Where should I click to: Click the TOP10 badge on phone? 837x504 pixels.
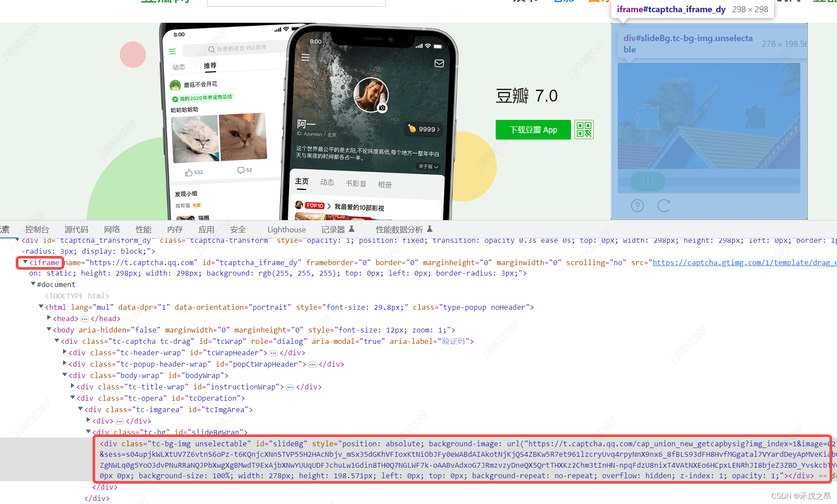pyautogui.click(x=315, y=206)
